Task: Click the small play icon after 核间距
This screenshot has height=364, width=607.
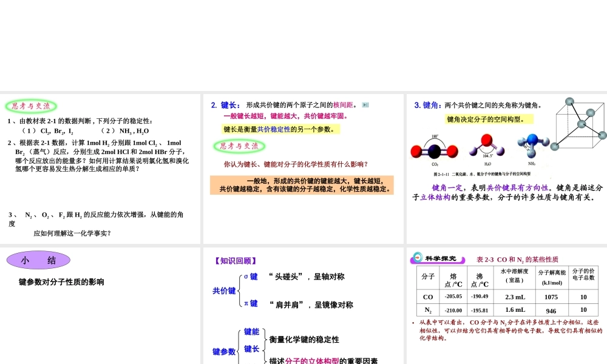Action: [x=365, y=105]
